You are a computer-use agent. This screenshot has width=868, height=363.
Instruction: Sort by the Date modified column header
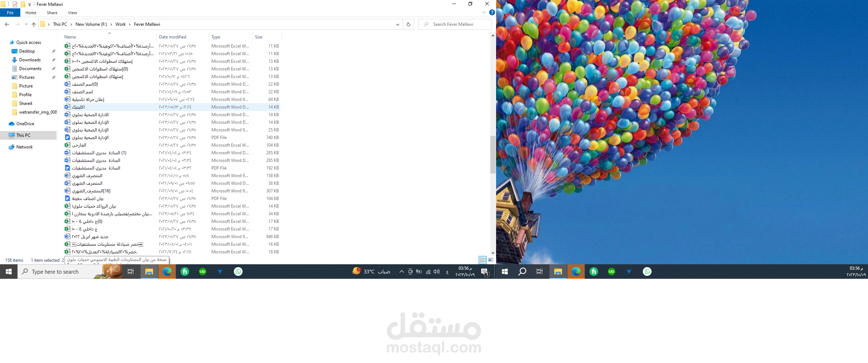click(x=183, y=37)
